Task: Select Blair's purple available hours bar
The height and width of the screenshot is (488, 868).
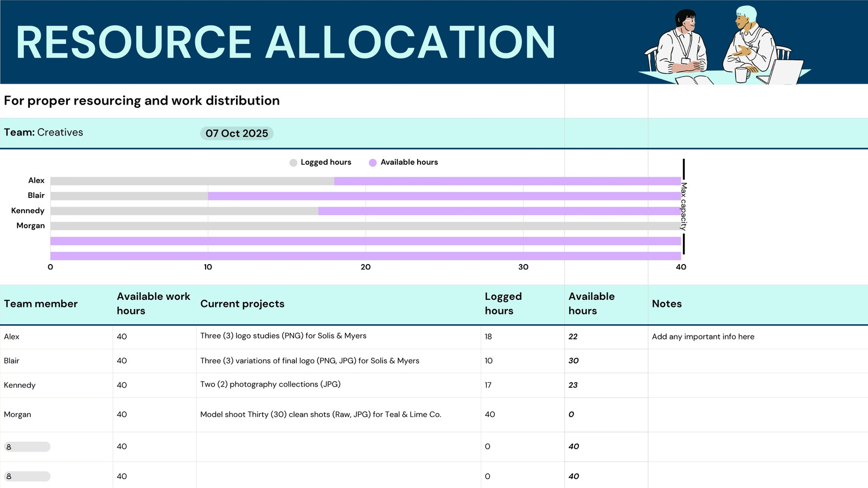Action: (444, 196)
